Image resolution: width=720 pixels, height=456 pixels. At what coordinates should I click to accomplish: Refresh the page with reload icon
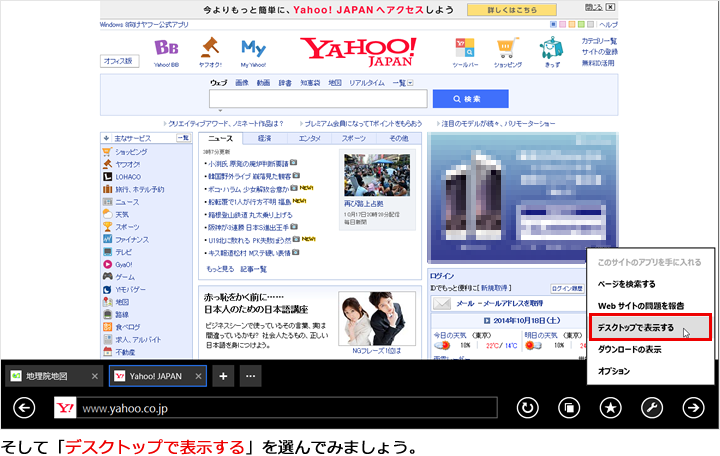pos(528,408)
